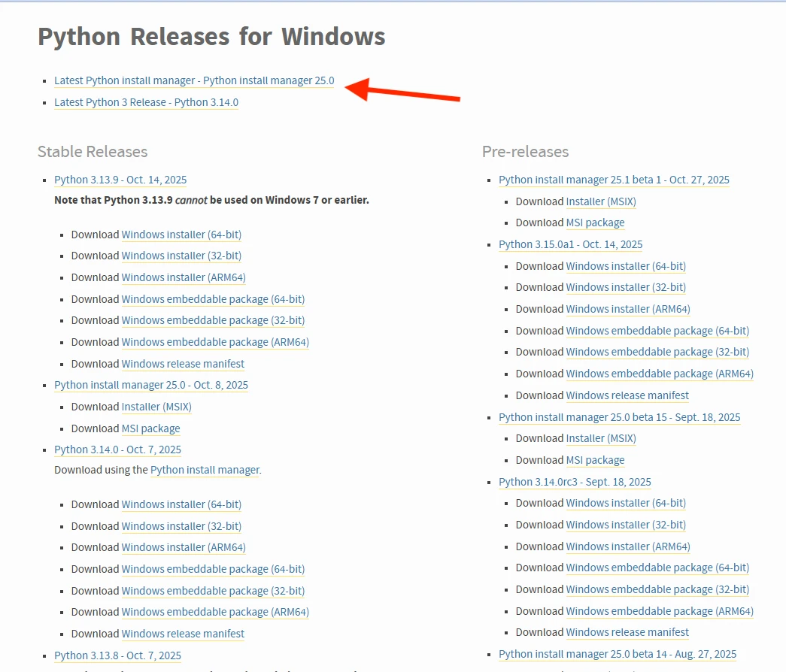Viewport: 786px width, 672px height.
Task: Open stable Python install manager 25.0 - Oct. 8 link
Action: click(150, 385)
